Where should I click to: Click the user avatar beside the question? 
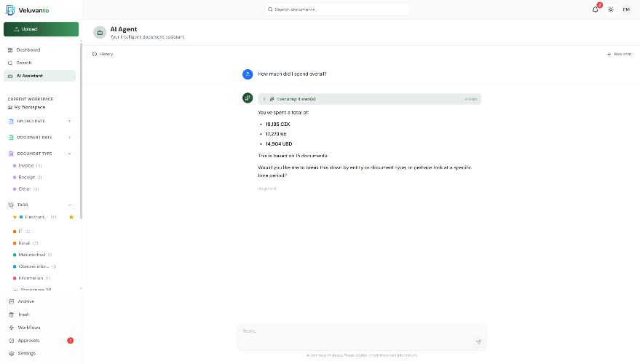point(248,74)
